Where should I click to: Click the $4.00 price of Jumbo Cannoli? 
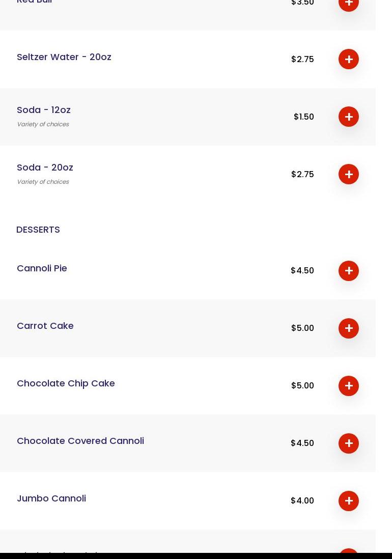tap(302, 500)
